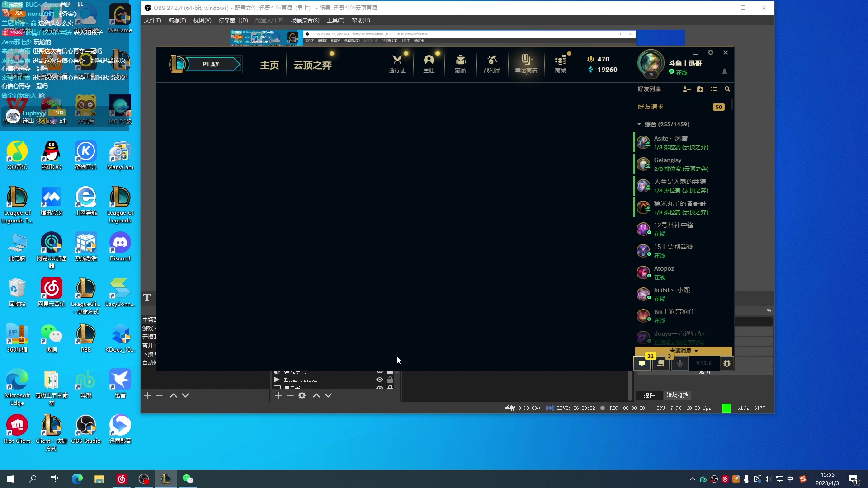Open OBS 视图(V) menu
Screen dimensions: 868x488
pyautogui.click(x=202, y=20)
